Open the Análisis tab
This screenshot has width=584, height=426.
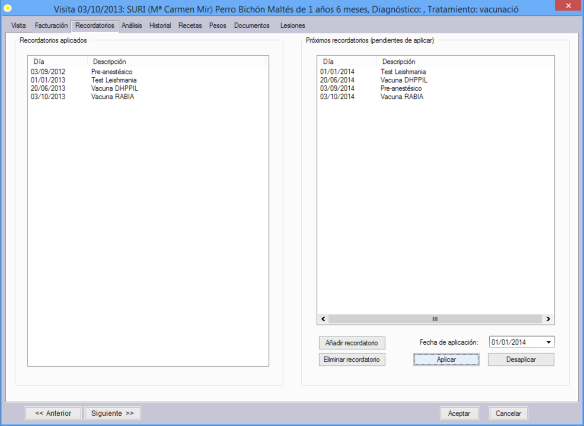[131, 25]
